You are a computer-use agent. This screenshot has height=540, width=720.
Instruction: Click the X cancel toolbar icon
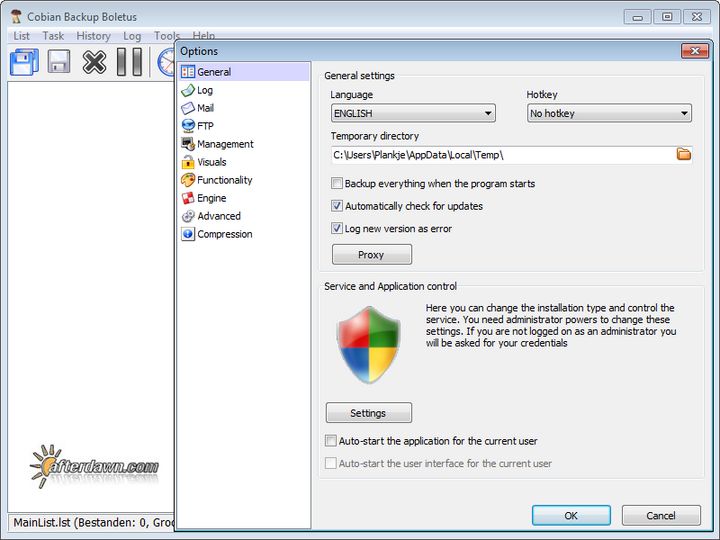pos(94,62)
